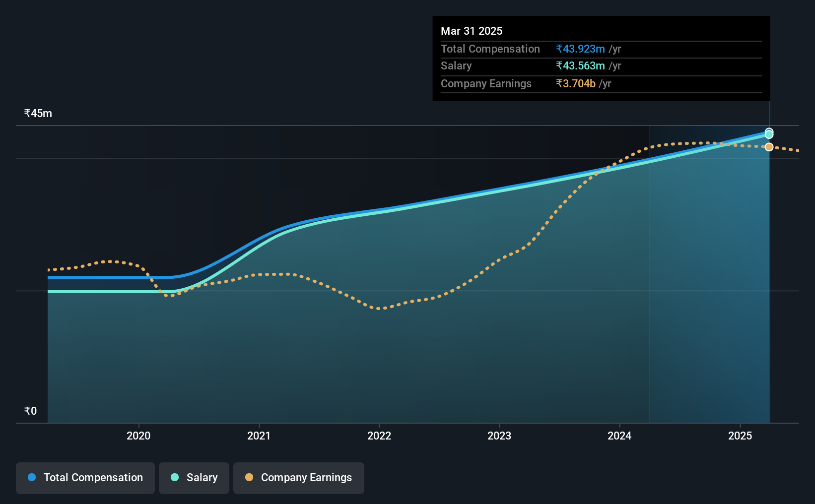Click the 2023 x-axis label
The image size is (815, 504).
pyautogui.click(x=499, y=436)
